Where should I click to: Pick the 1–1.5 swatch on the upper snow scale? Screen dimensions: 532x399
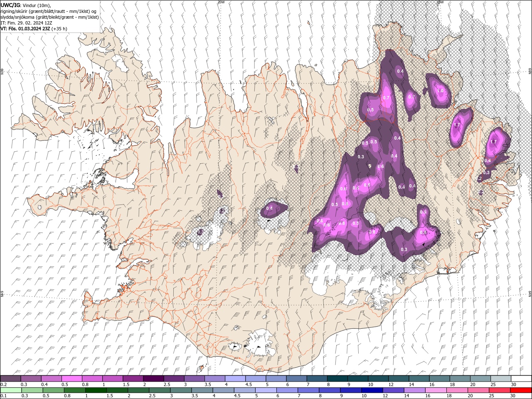click(x=113, y=379)
